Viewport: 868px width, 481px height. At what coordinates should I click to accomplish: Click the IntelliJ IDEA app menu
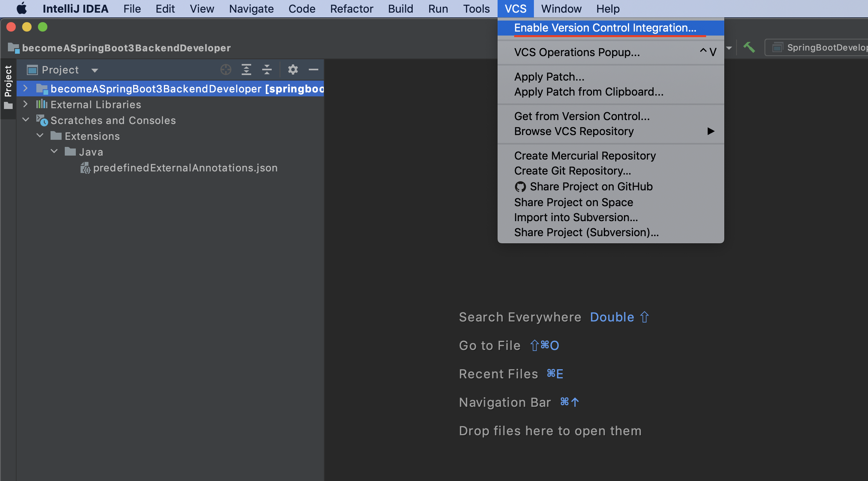pos(75,8)
